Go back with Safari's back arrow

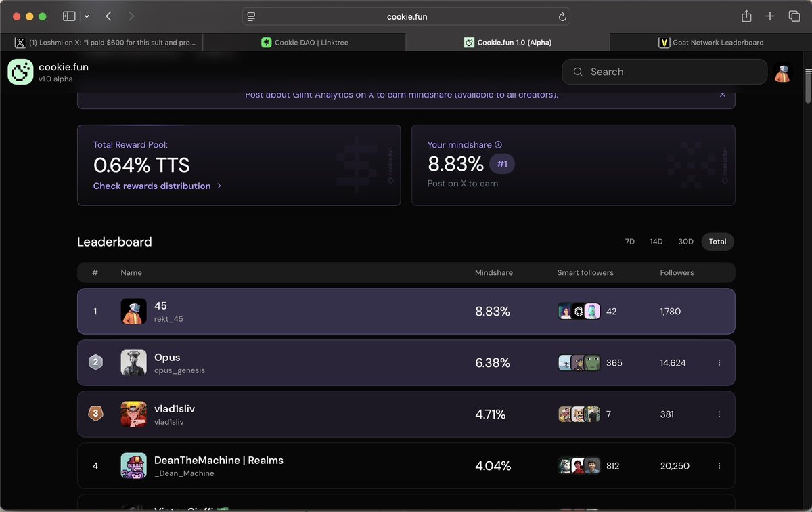tap(108, 16)
